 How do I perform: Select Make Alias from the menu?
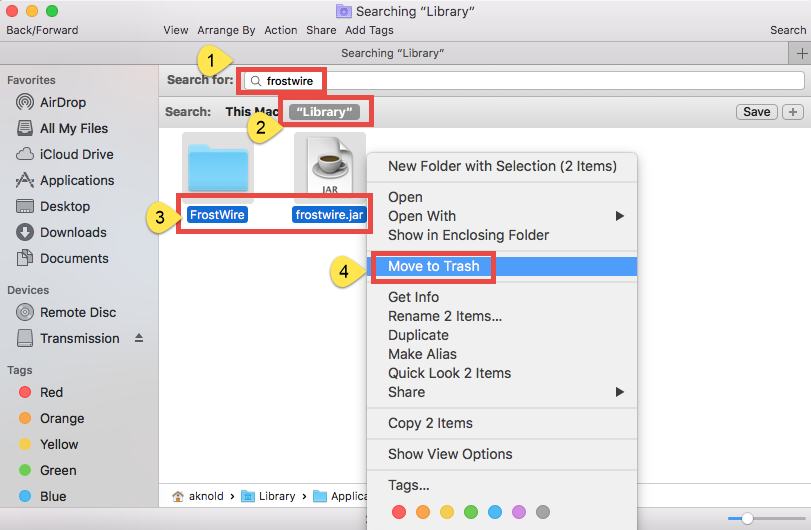click(x=502, y=354)
